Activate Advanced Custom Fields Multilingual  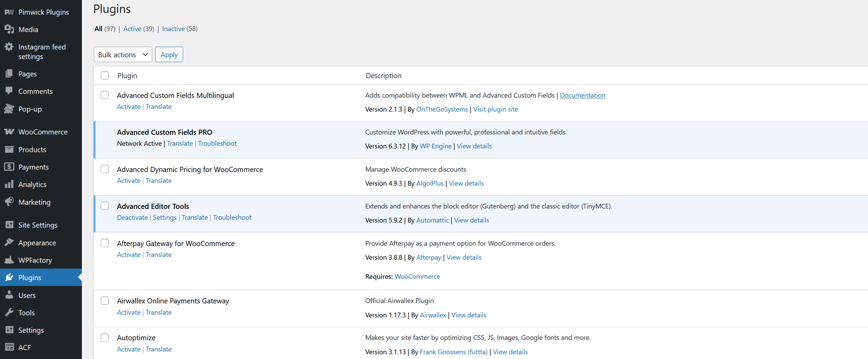[129, 106]
